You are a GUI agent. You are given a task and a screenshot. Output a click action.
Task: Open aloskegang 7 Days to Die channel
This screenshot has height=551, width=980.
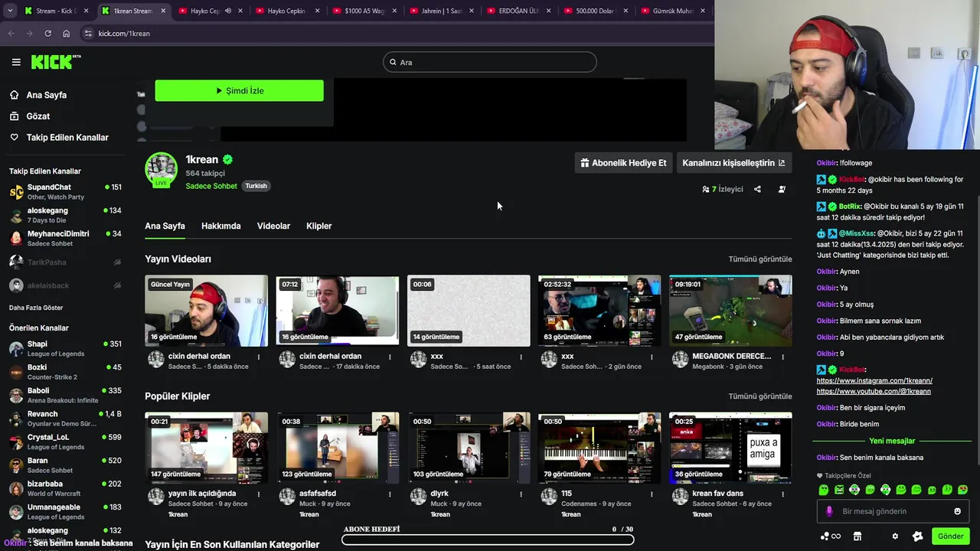[65, 215]
